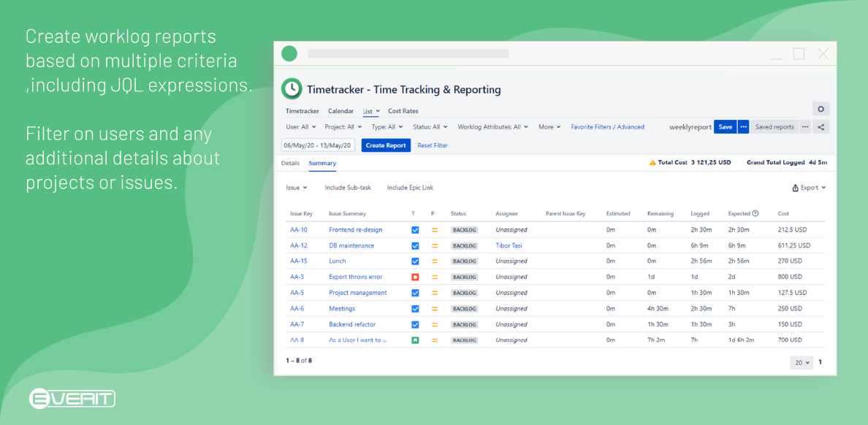The image size is (868, 425).
Task: Switch to the Details tab
Action: (x=290, y=164)
